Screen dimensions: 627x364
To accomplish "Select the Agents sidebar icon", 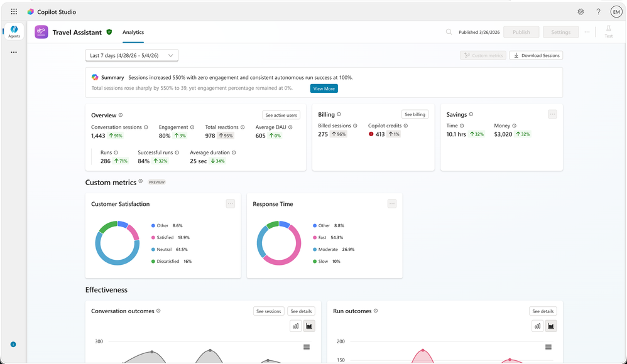I will click(14, 31).
